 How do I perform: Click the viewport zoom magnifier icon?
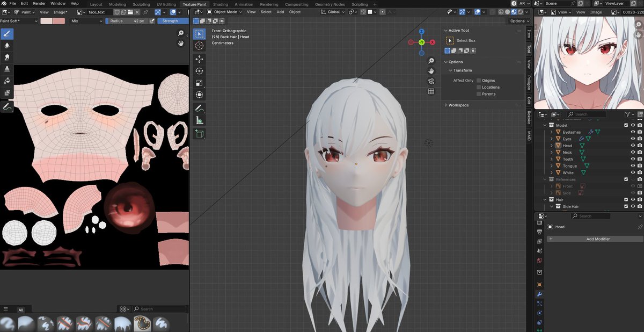(x=431, y=61)
